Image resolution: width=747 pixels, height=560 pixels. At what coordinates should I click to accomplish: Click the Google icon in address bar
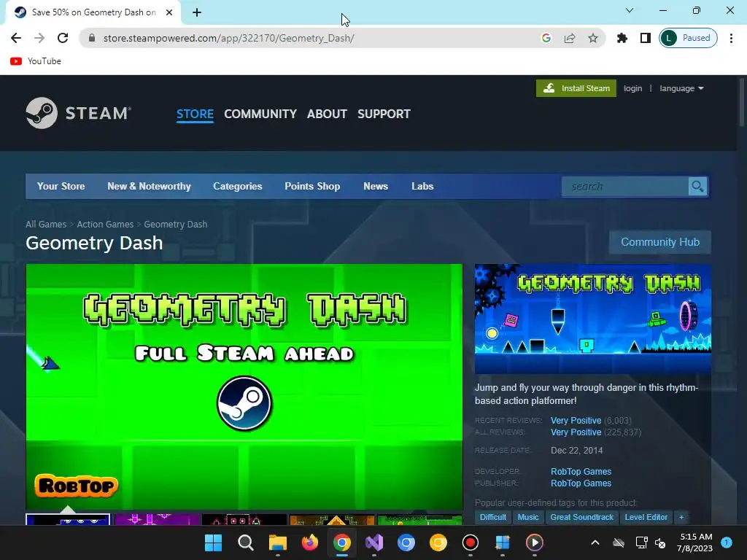pyautogui.click(x=546, y=38)
